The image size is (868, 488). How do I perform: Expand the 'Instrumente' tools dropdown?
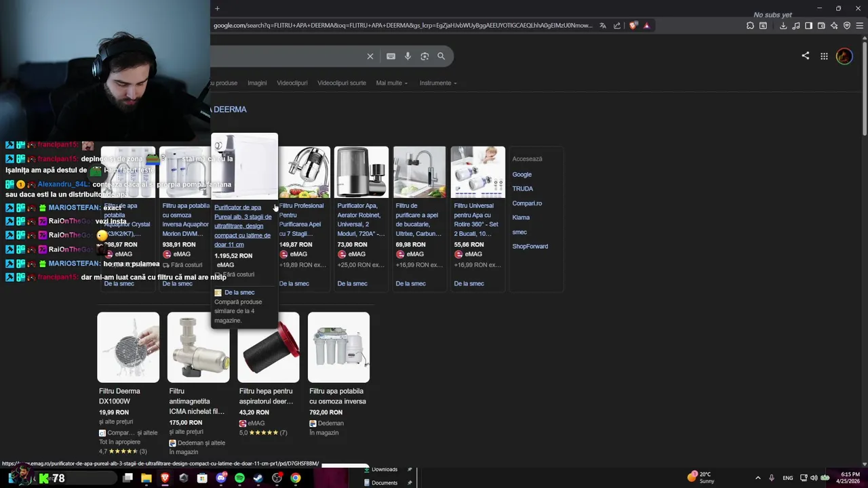(x=438, y=83)
